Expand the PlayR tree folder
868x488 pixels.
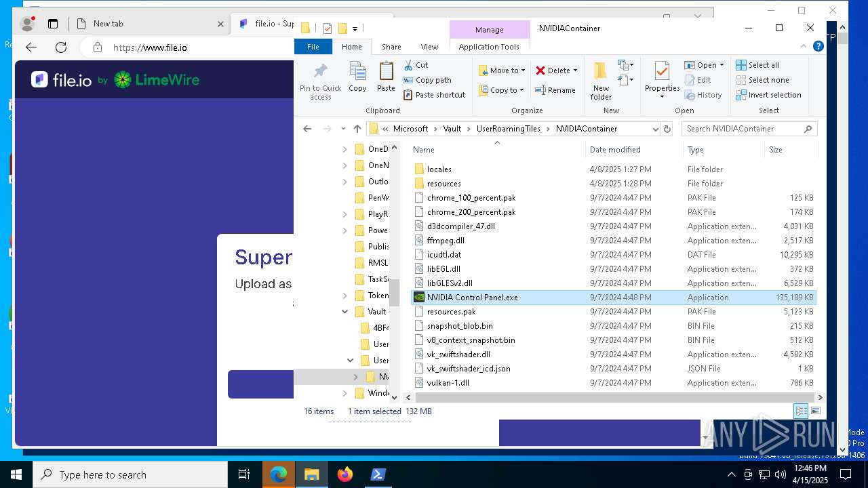[344, 214]
